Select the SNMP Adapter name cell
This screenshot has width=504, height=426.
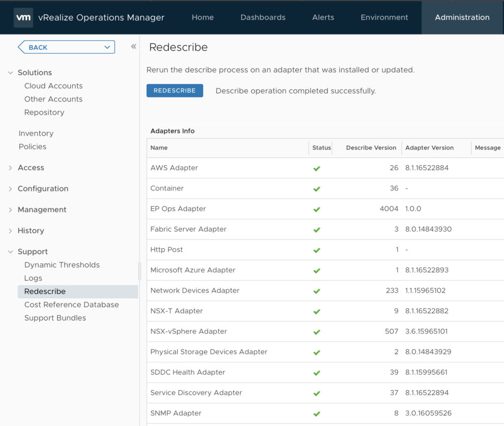176,413
